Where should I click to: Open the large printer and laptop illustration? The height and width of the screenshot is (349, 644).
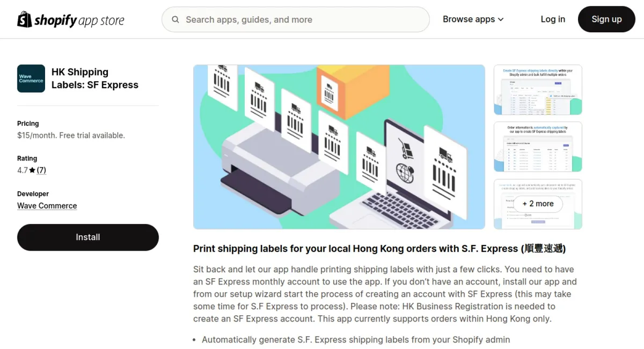(339, 147)
